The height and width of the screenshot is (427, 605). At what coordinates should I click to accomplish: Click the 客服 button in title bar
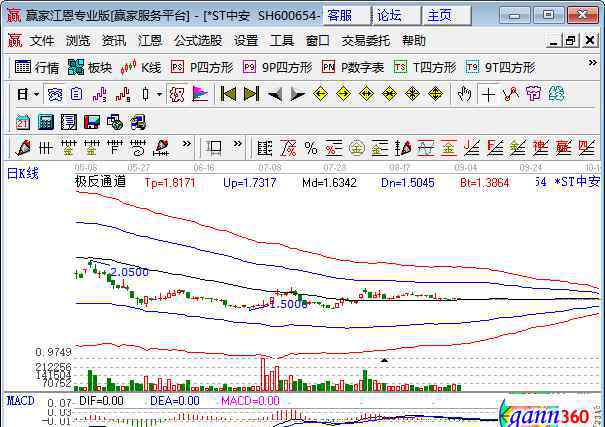click(346, 16)
